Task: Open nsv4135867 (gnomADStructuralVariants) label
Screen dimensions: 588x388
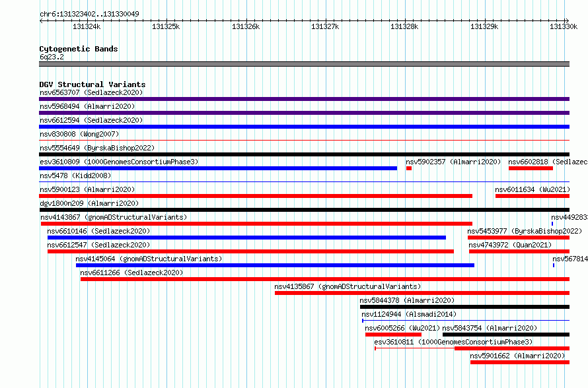Action: point(348,286)
